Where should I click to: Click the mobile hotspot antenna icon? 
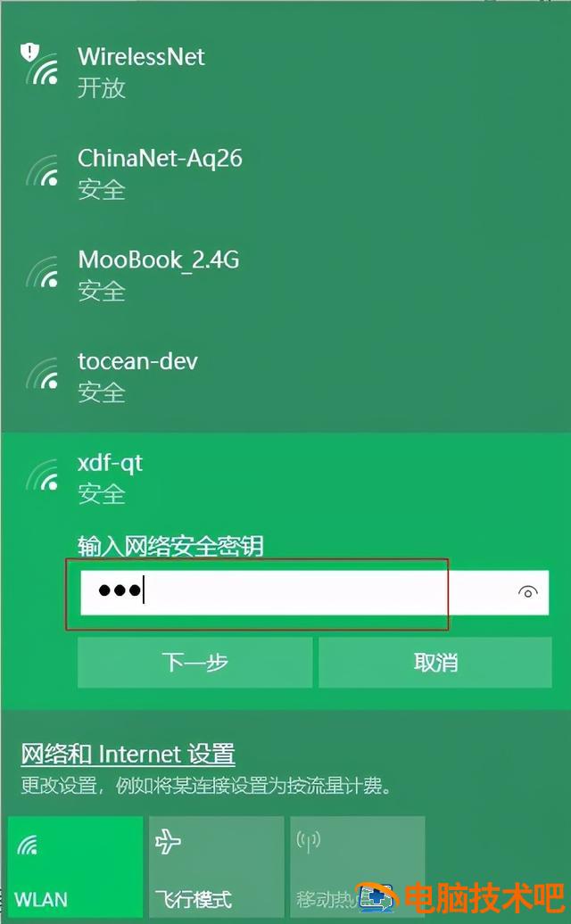click(308, 841)
